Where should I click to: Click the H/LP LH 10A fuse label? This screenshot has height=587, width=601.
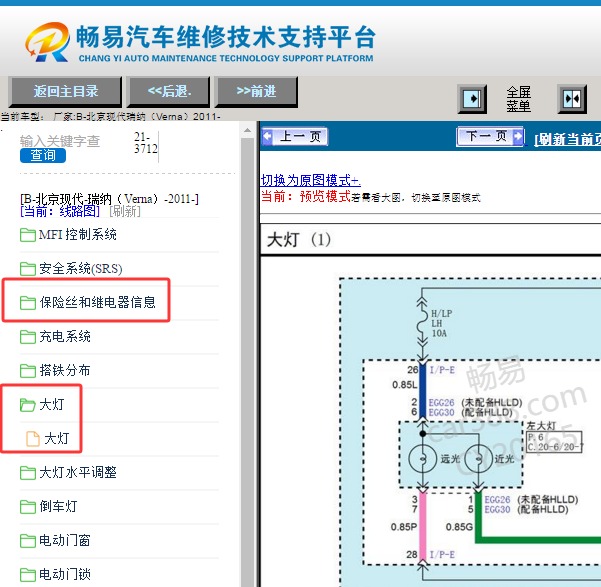[442, 323]
